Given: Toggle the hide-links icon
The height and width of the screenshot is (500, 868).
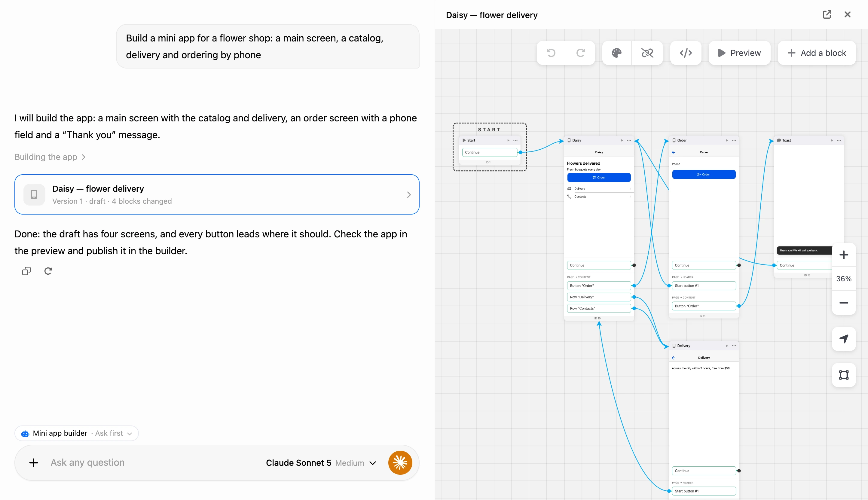Looking at the screenshot, I should [x=647, y=53].
